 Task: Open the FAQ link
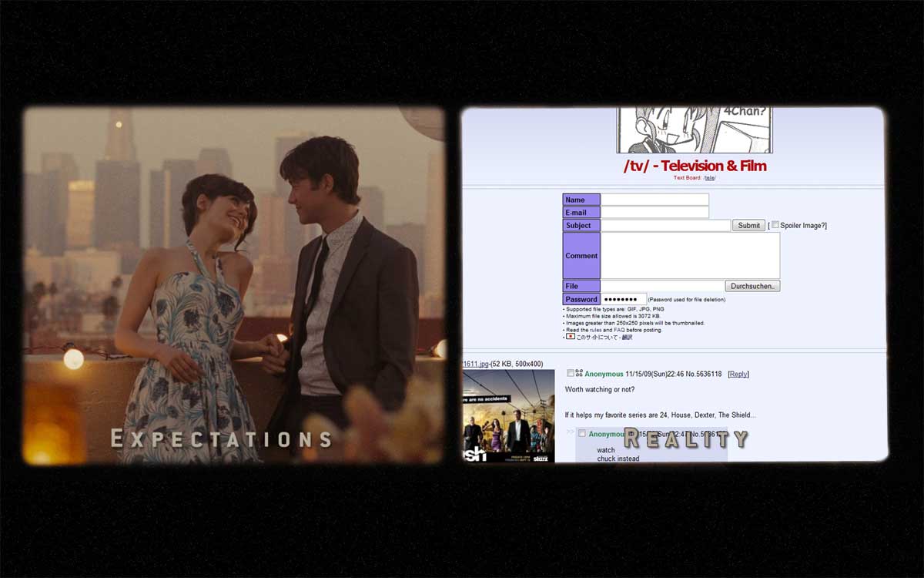click(x=620, y=330)
